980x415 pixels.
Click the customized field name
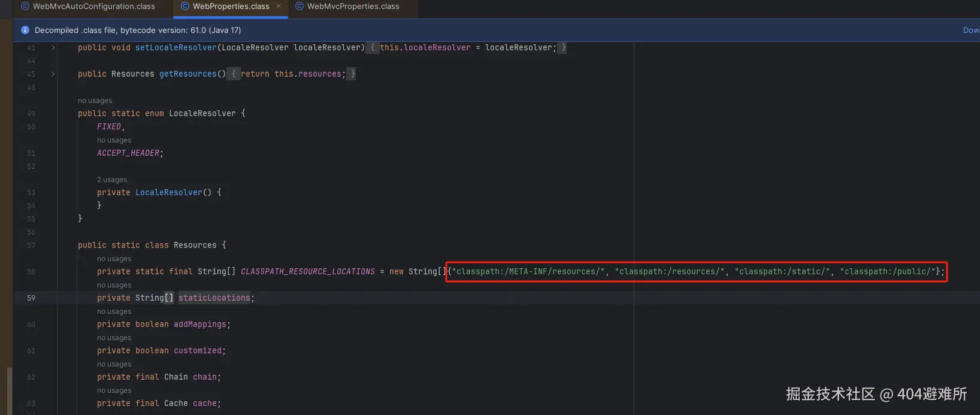click(198, 350)
